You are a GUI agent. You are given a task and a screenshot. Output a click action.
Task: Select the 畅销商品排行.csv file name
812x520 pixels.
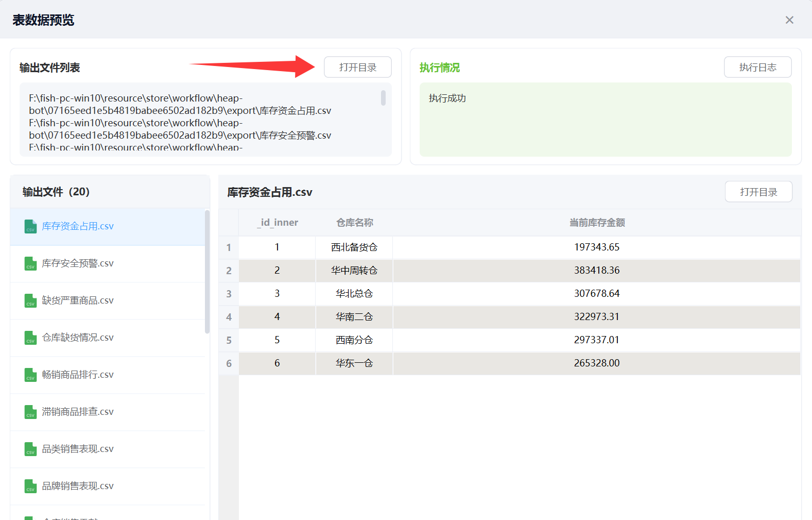pyautogui.click(x=78, y=375)
